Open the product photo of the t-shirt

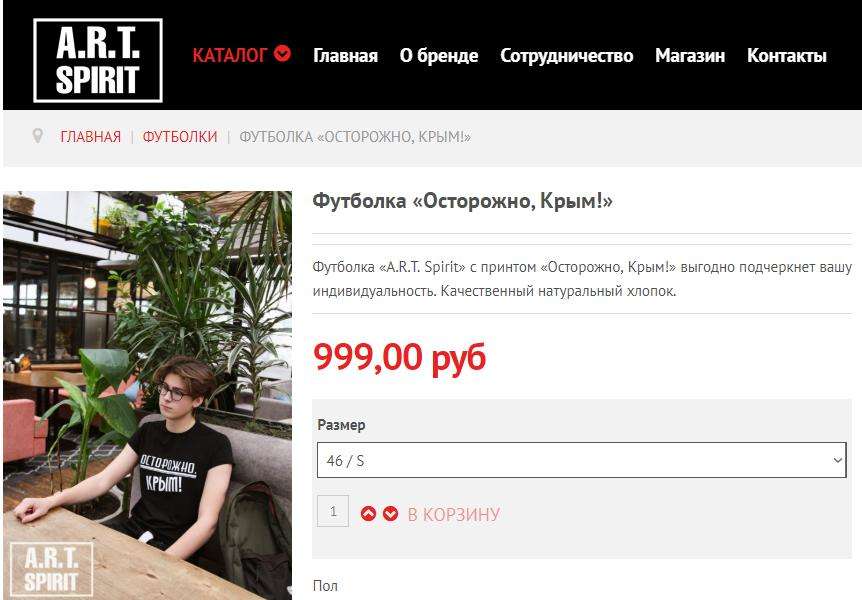point(147,395)
